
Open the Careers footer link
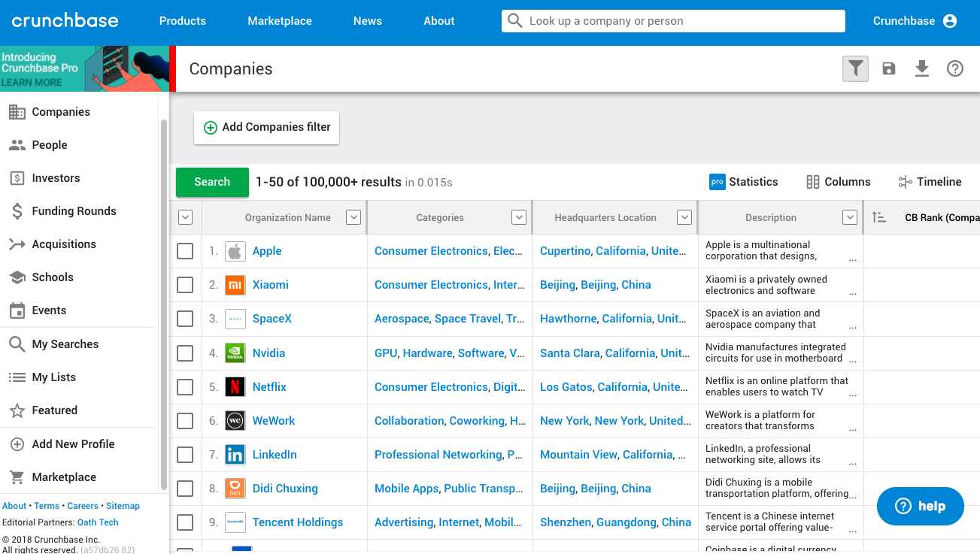click(83, 506)
